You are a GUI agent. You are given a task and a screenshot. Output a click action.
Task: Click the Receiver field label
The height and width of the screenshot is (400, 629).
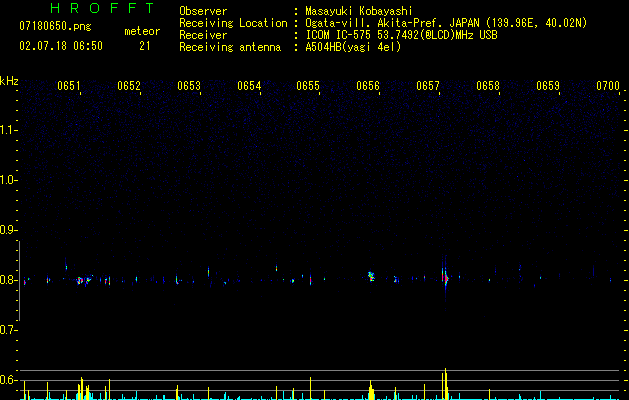pos(203,35)
